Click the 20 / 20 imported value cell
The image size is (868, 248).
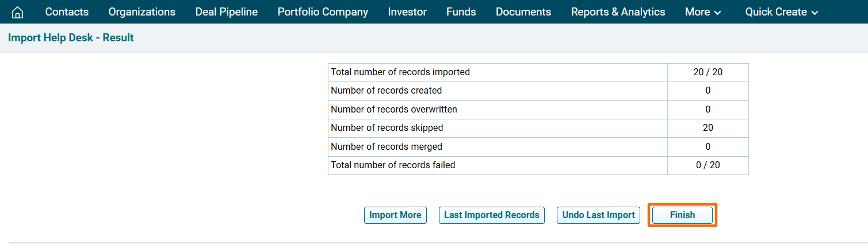click(708, 72)
